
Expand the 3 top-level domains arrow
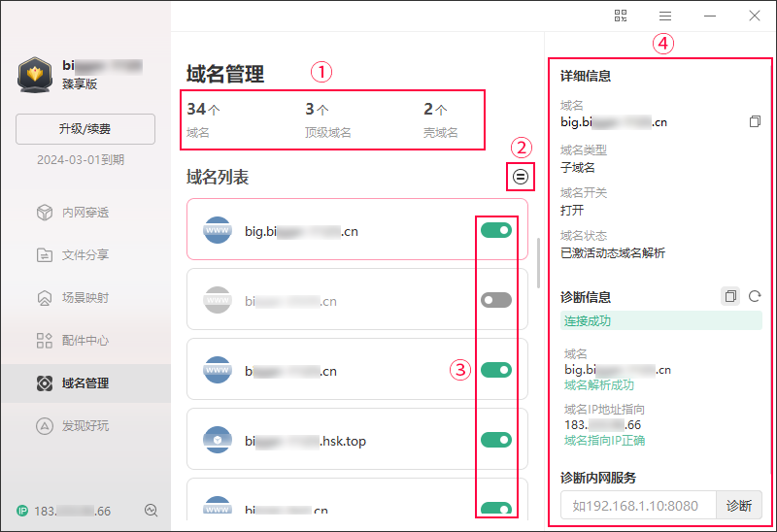point(323,111)
